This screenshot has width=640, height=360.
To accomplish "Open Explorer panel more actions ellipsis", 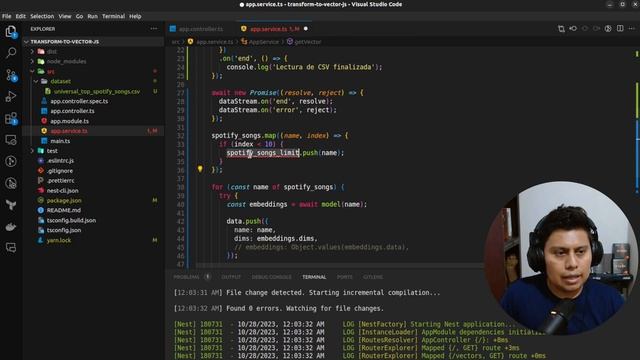I will point(154,29).
